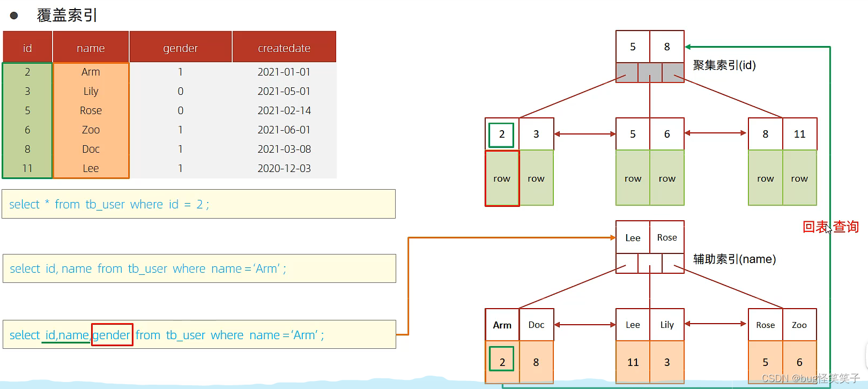Click leaf key 2 in the clustered index
This screenshot has height=389, width=868.
click(x=502, y=134)
